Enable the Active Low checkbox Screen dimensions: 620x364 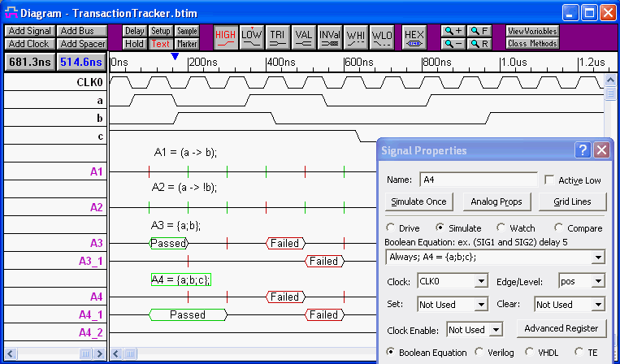(550, 180)
